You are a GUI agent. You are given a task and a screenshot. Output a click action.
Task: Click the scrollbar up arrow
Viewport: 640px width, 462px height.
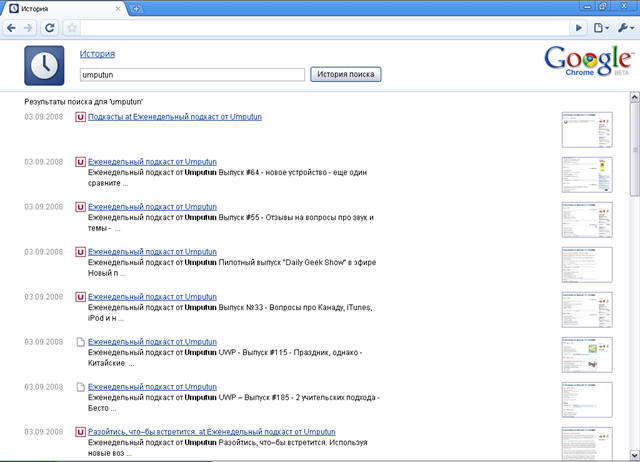pyautogui.click(x=635, y=97)
